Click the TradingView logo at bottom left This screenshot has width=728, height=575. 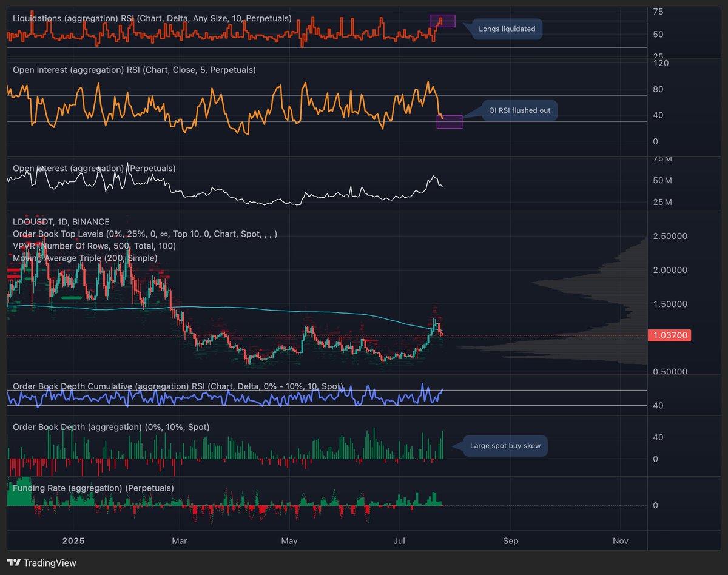(38, 563)
